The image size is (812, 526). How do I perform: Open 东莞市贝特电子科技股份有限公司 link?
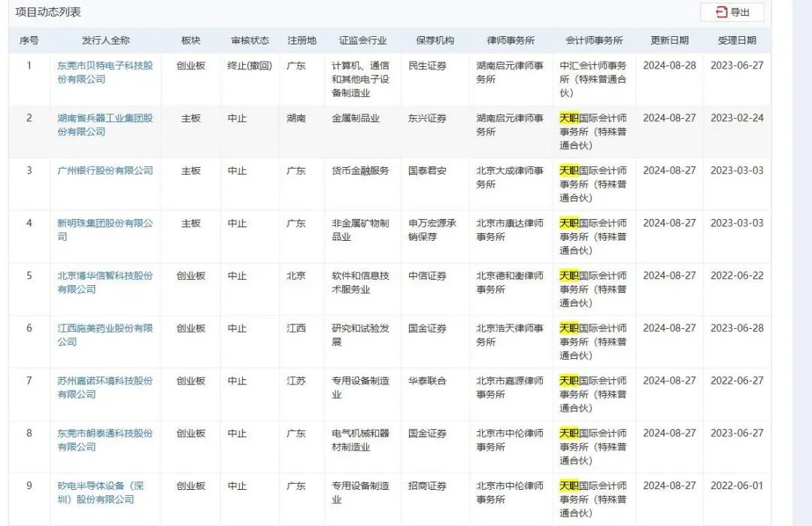pos(105,72)
